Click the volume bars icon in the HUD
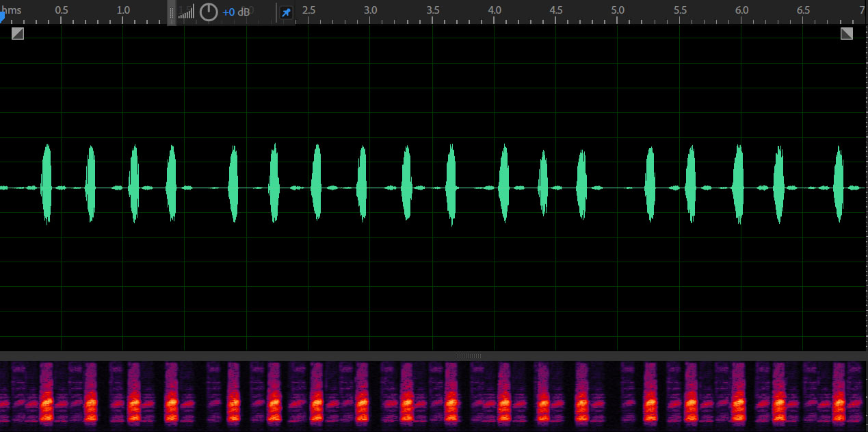868x432 pixels. [186, 12]
